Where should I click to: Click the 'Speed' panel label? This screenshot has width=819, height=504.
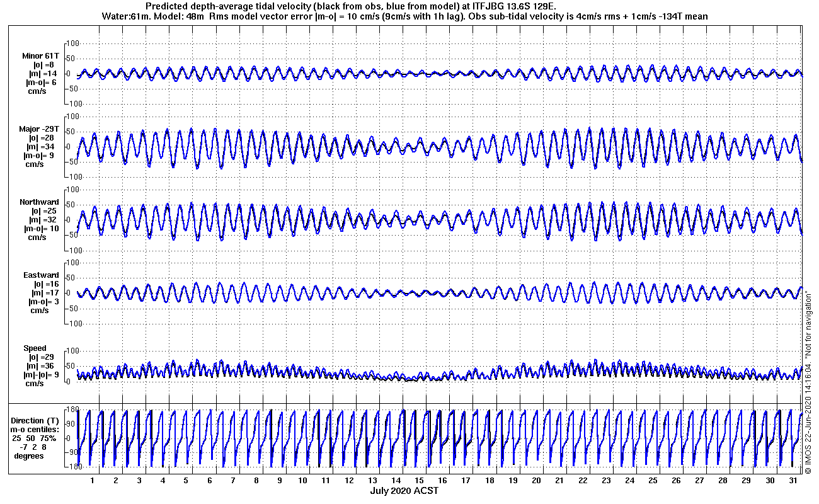(x=35, y=348)
